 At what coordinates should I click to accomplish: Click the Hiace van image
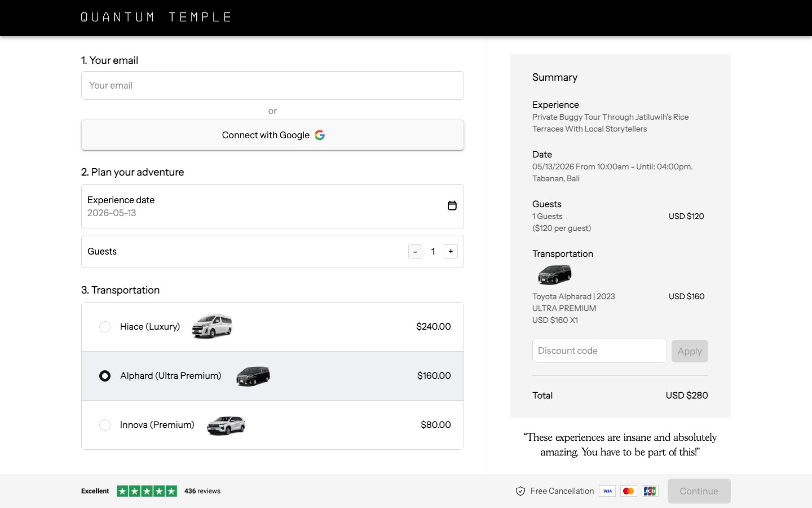(x=211, y=326)
